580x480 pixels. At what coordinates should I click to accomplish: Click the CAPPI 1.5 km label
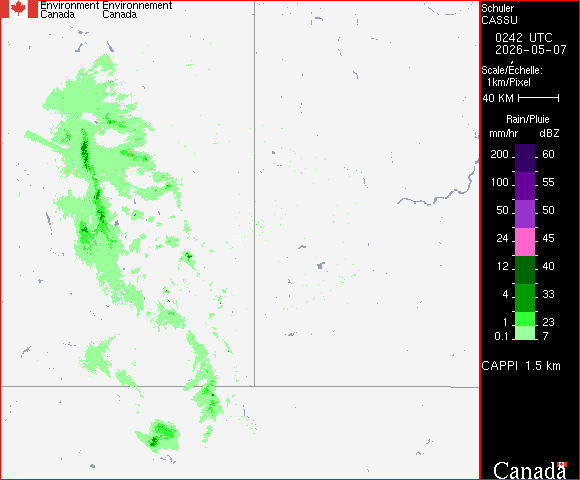[521, 366]
